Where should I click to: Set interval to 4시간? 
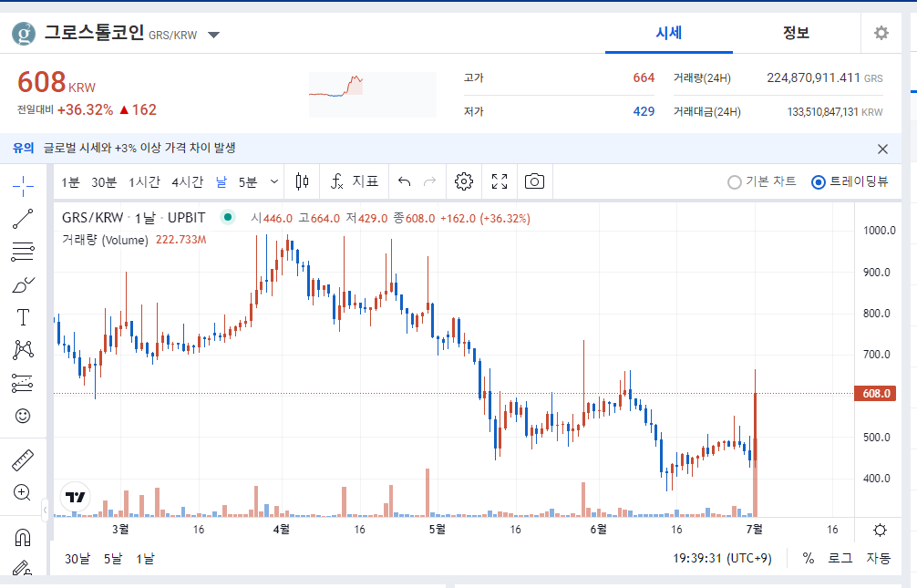(187, 182)
